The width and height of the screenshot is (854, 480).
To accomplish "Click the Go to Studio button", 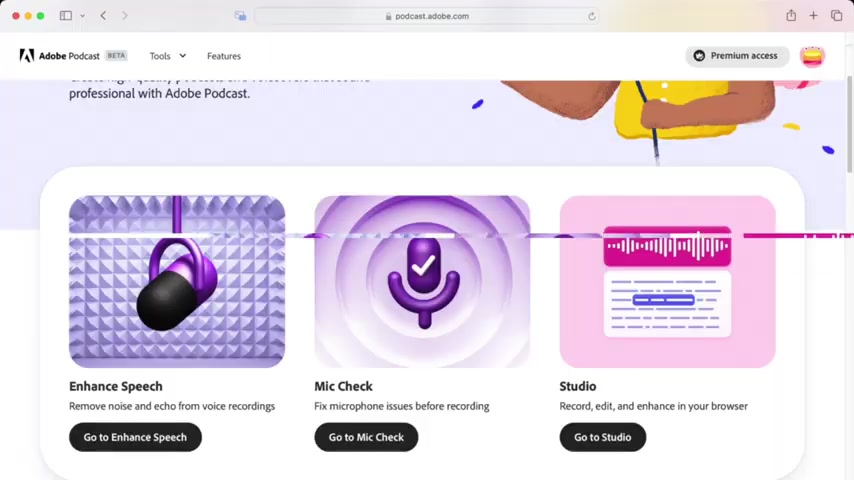I will pos(602,437).
